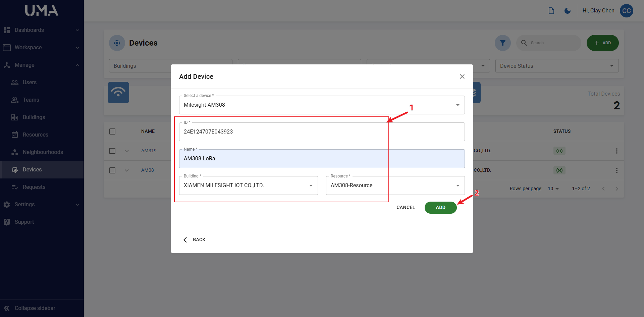The image size is (644, 317).
Task: Toggle the select-all header checkbox
Action: 112,131
